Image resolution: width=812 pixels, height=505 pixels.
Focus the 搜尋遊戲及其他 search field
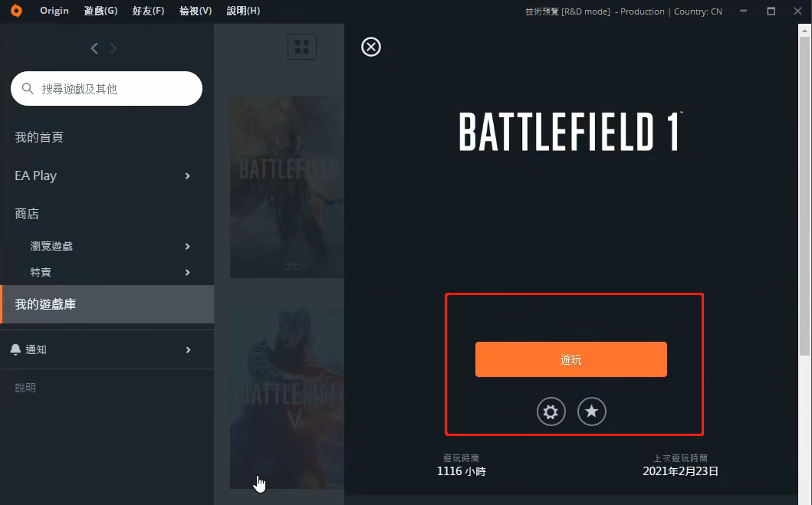[x=107, y=88]
